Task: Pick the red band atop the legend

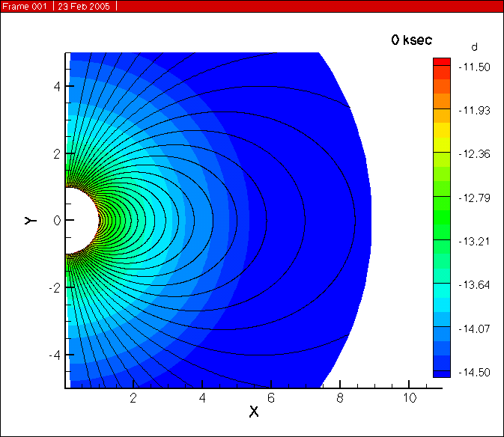Action: point(442,61)
